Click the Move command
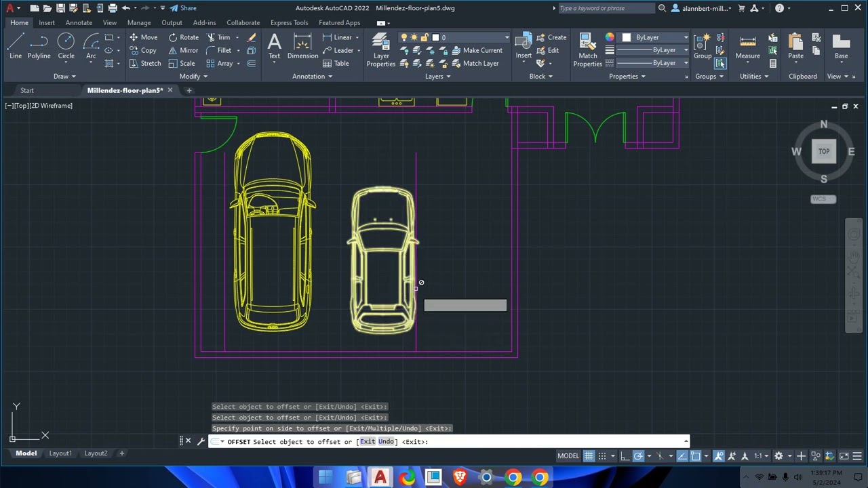The image size is (868, 488). tap(143, 37)
